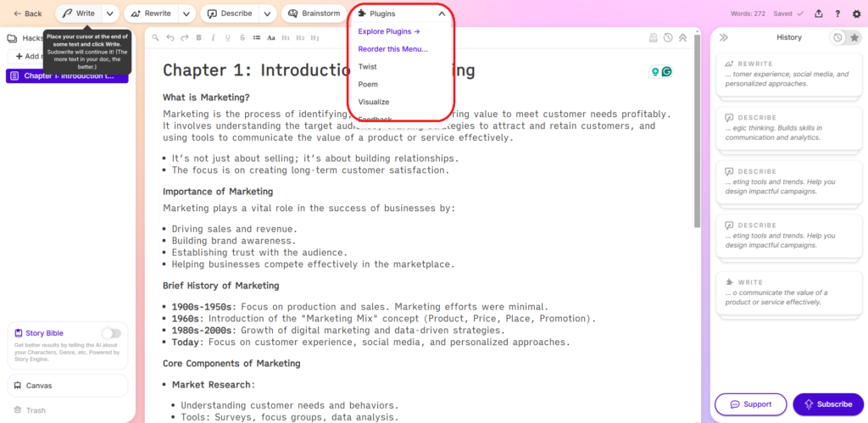Viewport: 868px width, 423px height.
Task: Click the chapter tools icon beside the clock
Action: click(x=654, y=37)
